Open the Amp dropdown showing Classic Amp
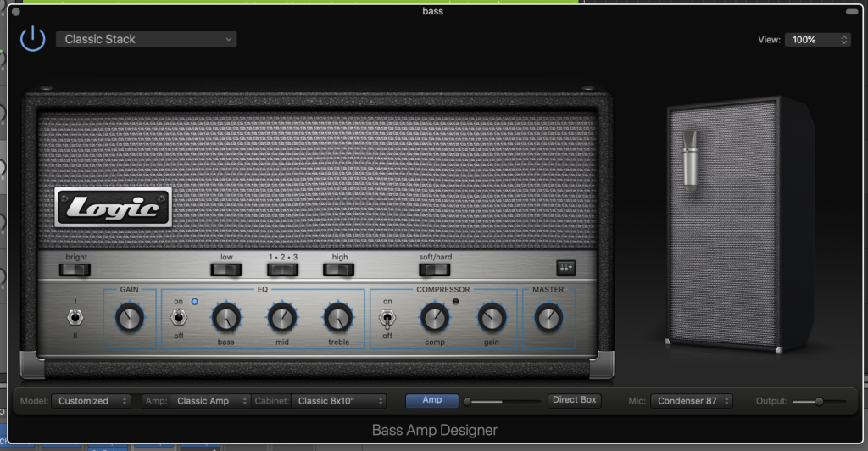Screen dimensions: 868x451 pyautogui.click(x=210, y=401)
